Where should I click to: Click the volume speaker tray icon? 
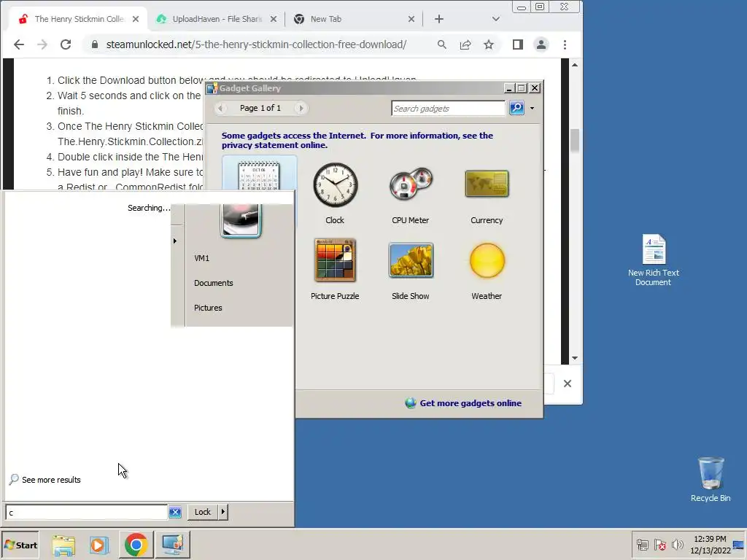pyautogui.click(x=677, y=545)
